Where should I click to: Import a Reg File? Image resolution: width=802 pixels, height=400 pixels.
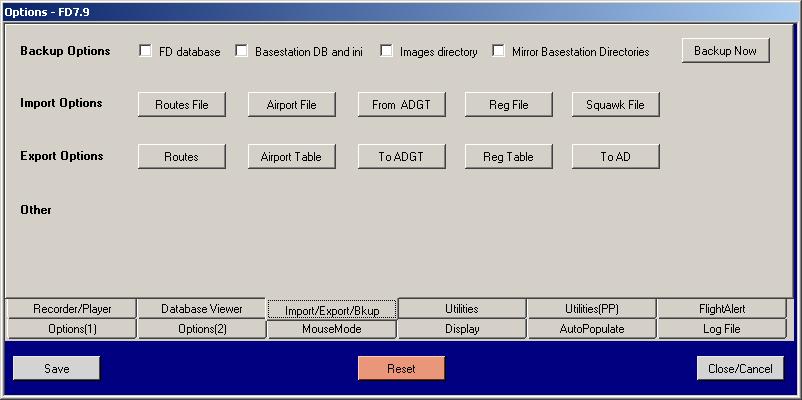[x=508, y=105]
